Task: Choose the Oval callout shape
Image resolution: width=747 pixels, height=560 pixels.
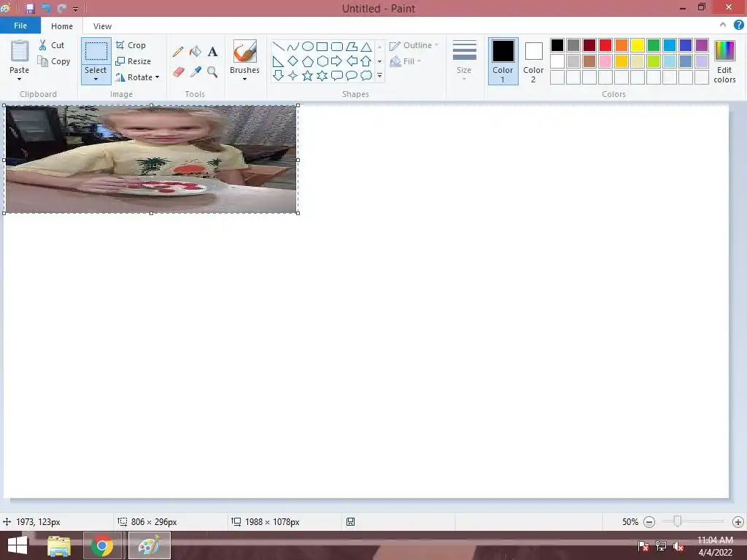Action: coord(352,75)
